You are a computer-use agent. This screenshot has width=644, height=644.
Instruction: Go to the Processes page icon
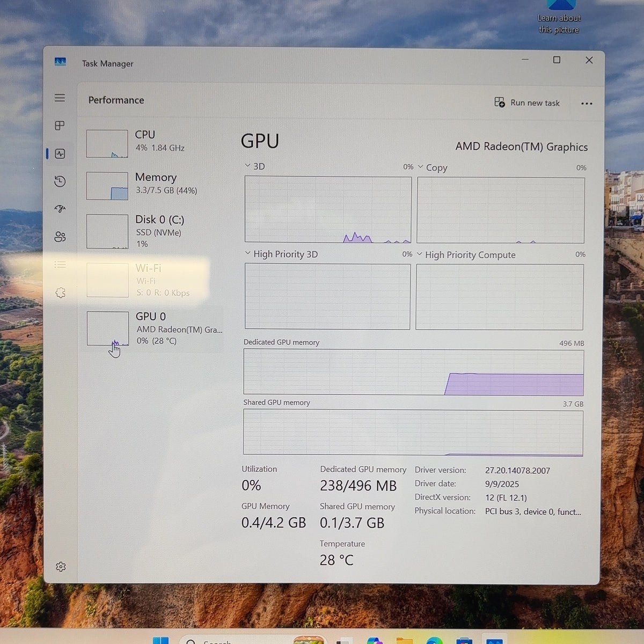[x=60, y=126]
